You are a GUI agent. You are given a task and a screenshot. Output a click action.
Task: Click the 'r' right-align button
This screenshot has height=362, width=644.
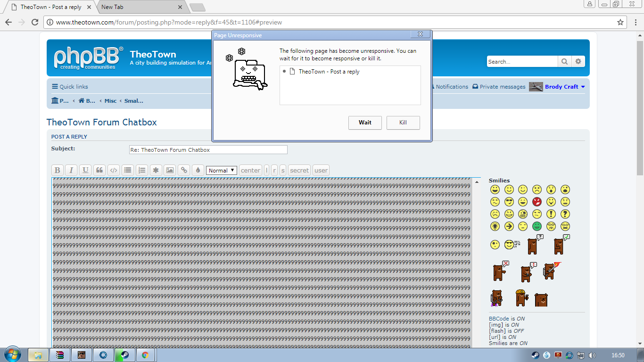(274, 170)
